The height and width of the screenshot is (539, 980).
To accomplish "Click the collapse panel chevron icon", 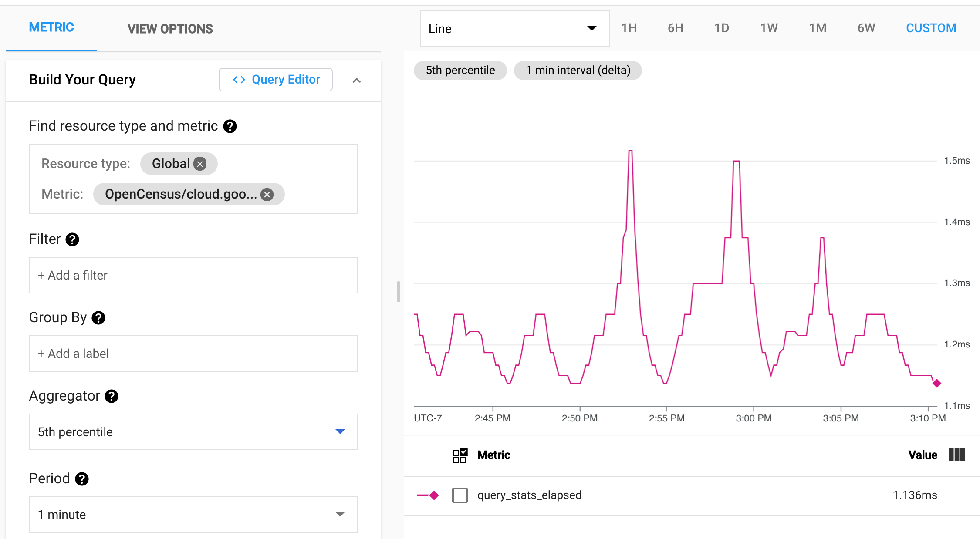I will (x=357, y=80).
